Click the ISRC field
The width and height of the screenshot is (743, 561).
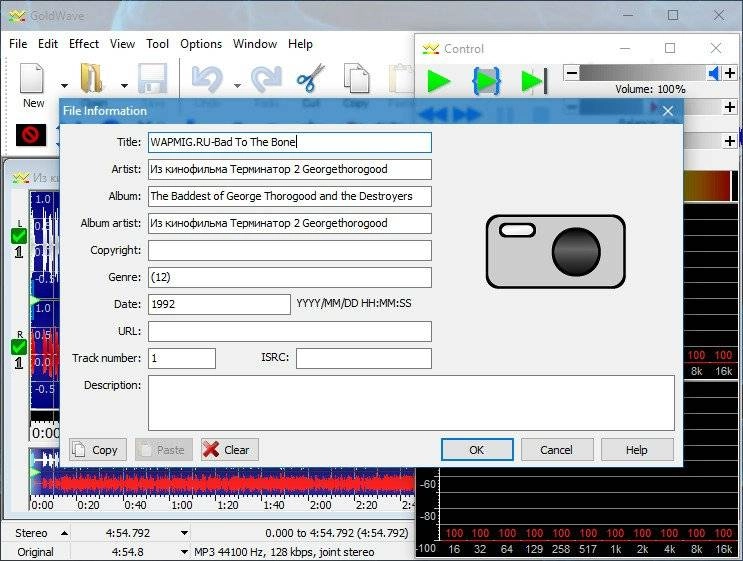(363, 358)
